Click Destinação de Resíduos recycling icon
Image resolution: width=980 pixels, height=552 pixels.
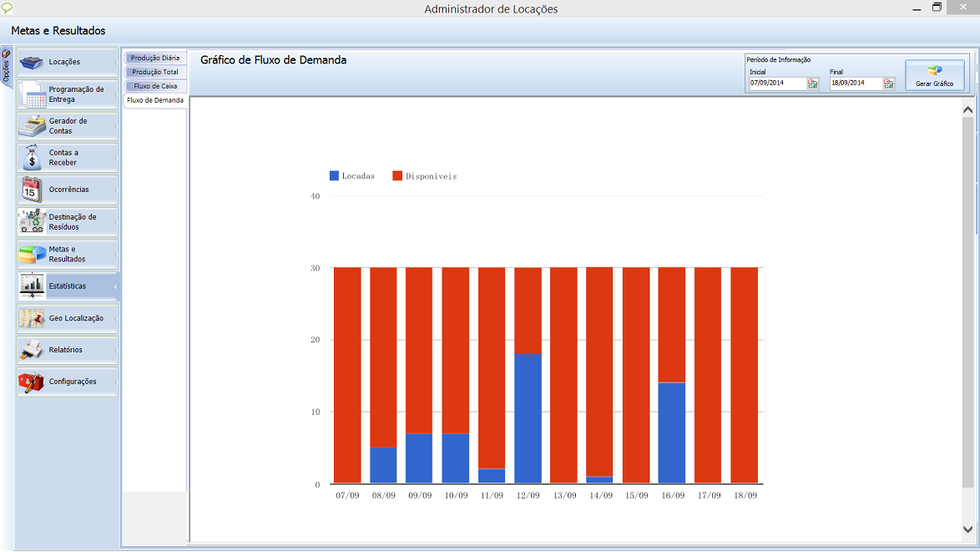click(32, 221)
